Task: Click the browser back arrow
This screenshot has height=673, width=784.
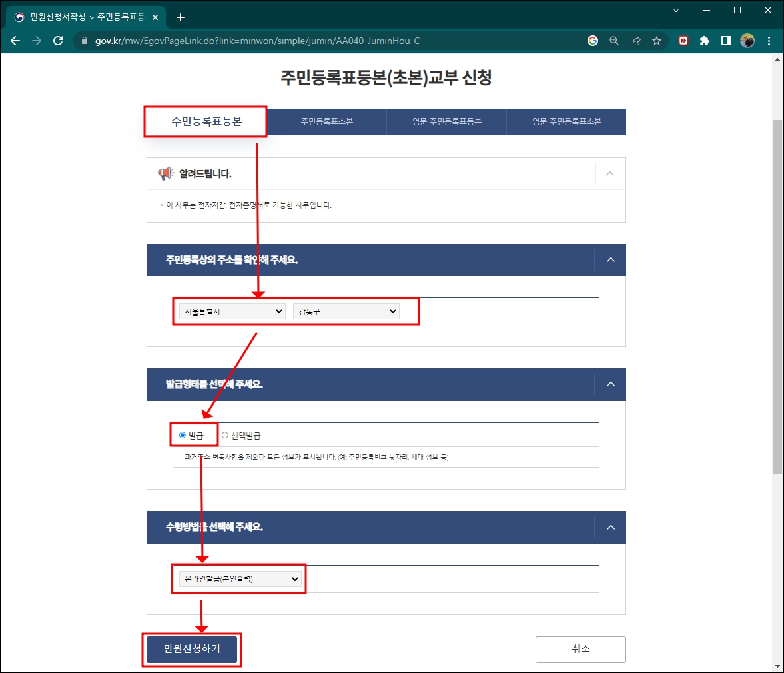Action: [x=15, y=40]
